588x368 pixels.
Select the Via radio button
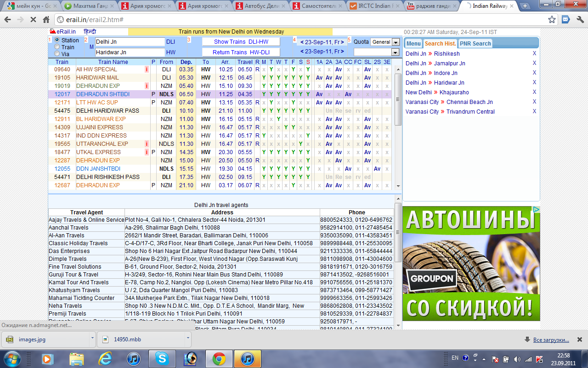click(57, 53)
